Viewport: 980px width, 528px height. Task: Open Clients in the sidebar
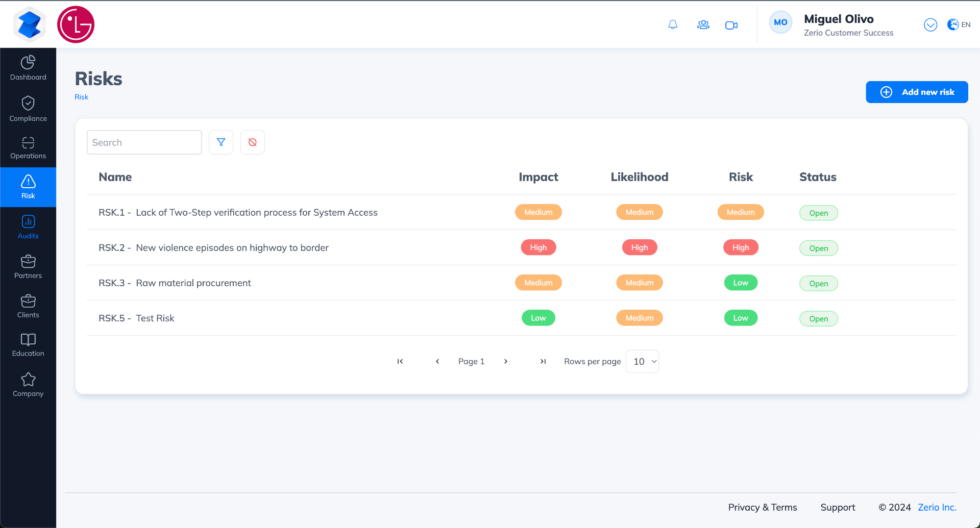[28, 306]
